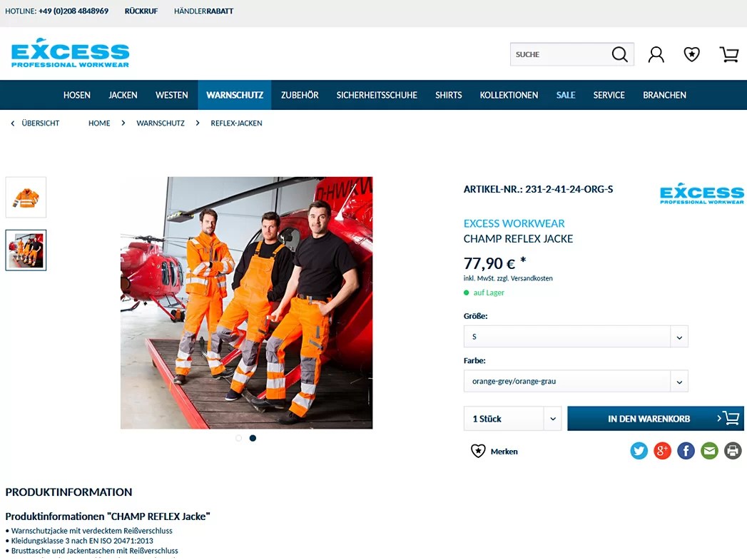Expand the orange-grey Farbe dropdown
This screenshot has width=747, height=560.
pos(575,381)
